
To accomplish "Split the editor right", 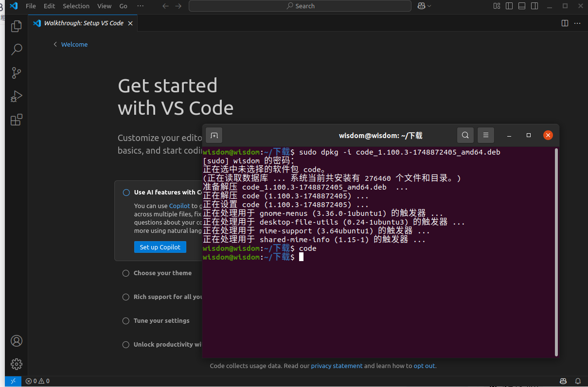I will pyautogui.click(x=565, y=23).
